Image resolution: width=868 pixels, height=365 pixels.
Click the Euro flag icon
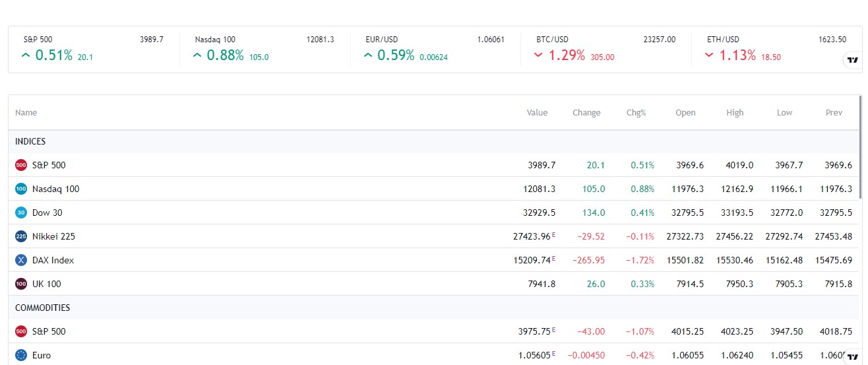click(x=21, y=355)
